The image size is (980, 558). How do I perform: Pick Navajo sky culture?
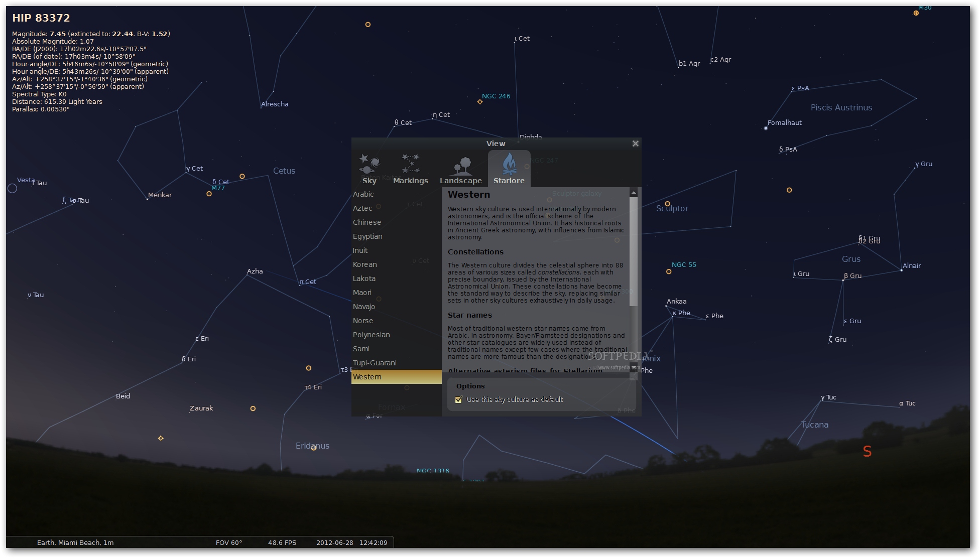pos(396,307)
